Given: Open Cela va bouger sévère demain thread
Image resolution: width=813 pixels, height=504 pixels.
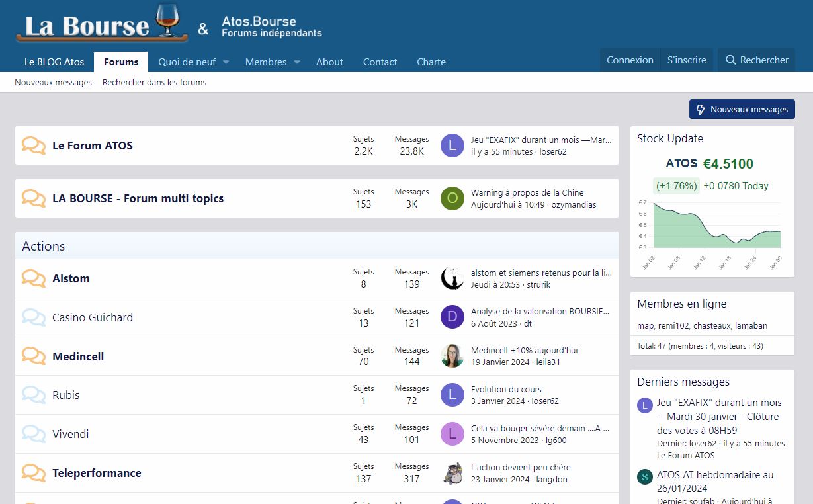Looking at the screenshot, I should 540,429.
